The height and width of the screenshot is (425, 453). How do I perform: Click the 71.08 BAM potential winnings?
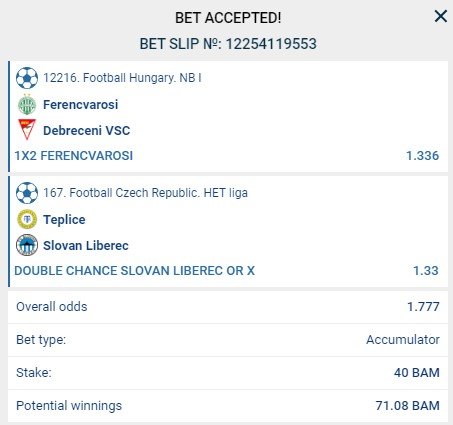click(407, 406)
